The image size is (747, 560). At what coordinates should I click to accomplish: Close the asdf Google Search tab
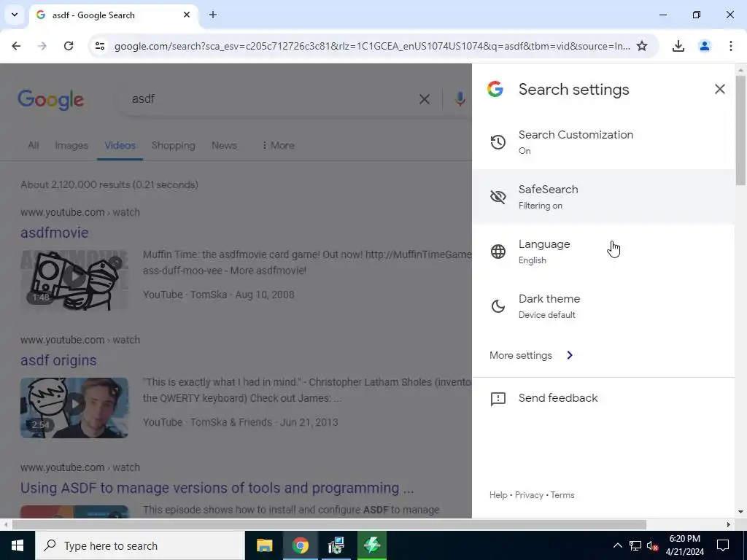click(x=187, y=15)
